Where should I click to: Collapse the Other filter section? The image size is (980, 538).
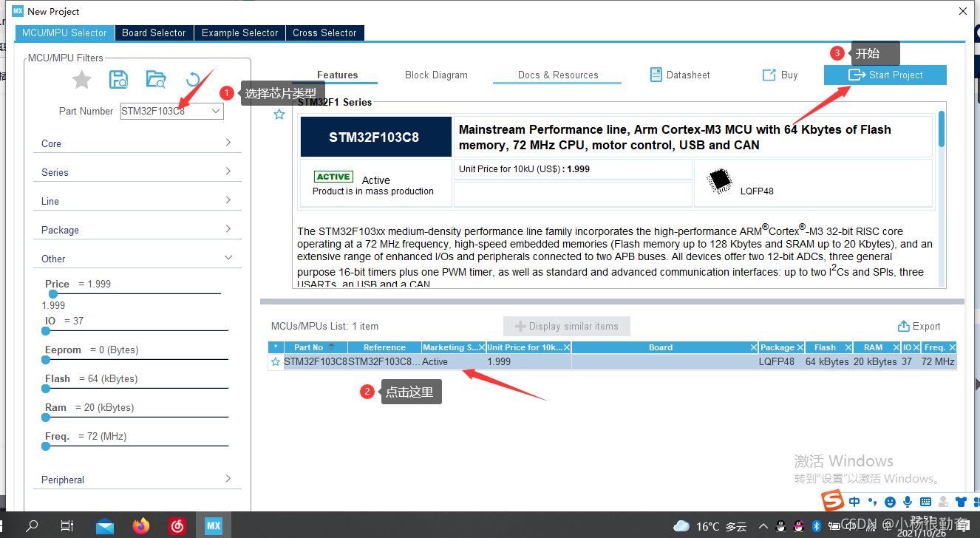(x=137, y=258)
